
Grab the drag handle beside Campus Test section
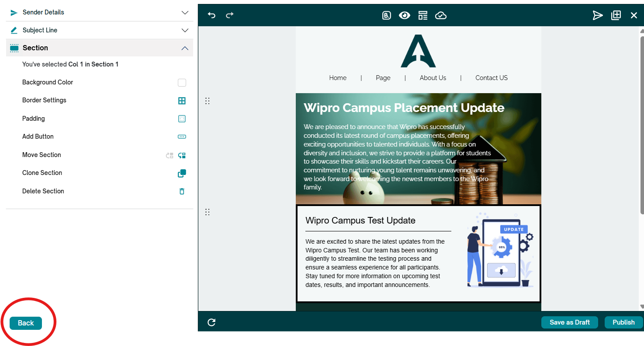pos(208,212)
